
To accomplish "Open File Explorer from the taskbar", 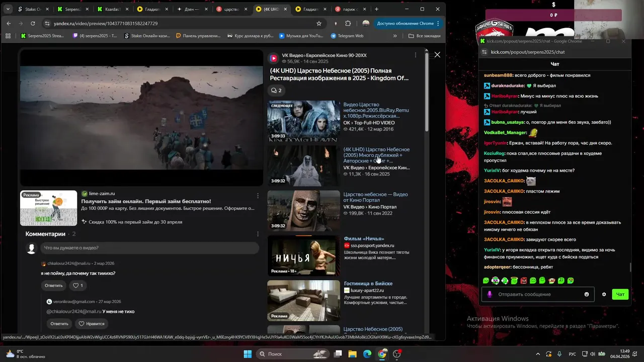I will tap(352, 354).
